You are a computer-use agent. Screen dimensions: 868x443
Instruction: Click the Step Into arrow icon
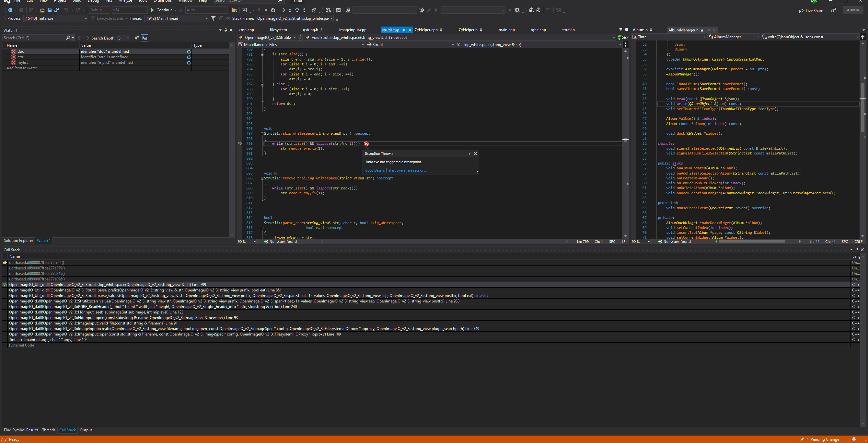(x=290, y=10)
